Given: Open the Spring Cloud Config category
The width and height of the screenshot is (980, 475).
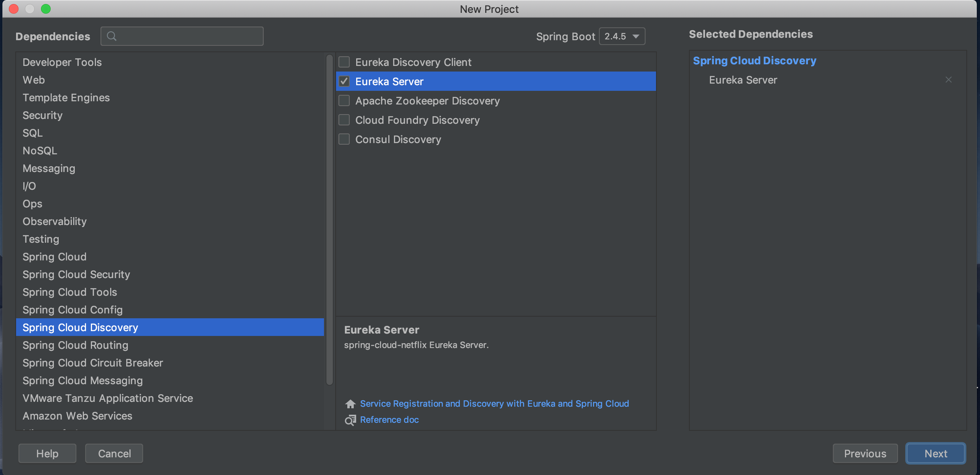Looking at the screenshot, I should click(72, 310).
